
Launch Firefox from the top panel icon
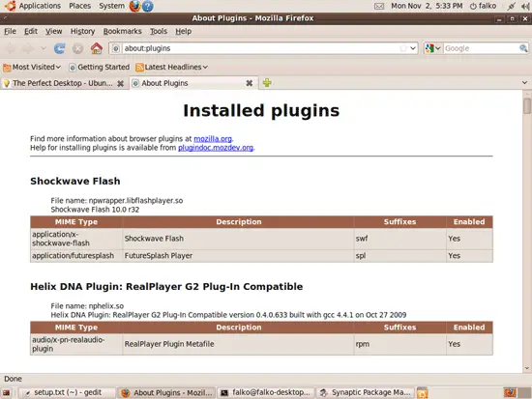[x=134, y=6]
